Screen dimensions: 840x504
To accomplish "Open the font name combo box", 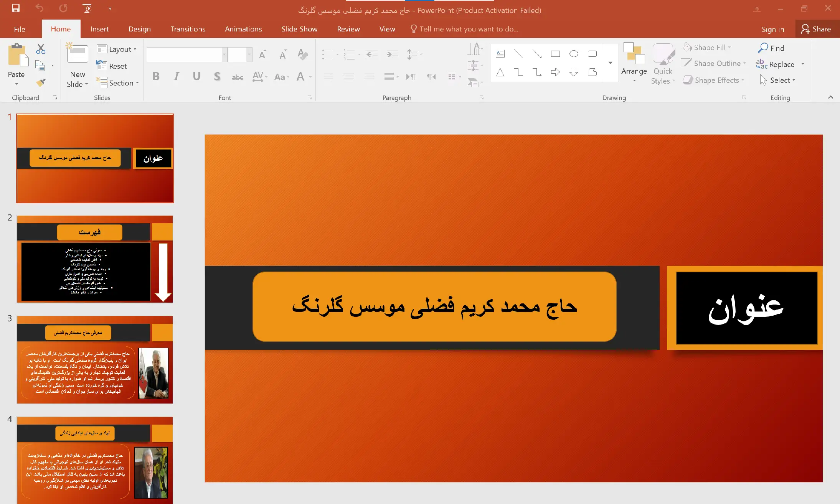I will click(186, 54).
